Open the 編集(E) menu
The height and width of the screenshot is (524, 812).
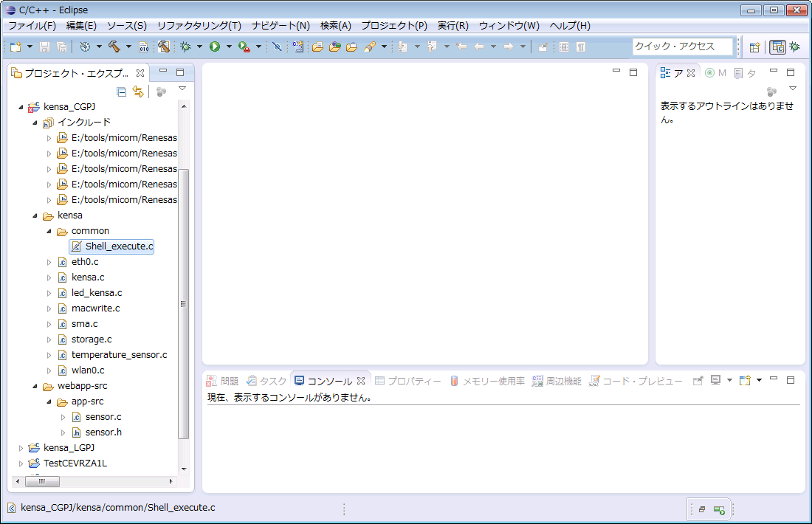click(81, 25)
